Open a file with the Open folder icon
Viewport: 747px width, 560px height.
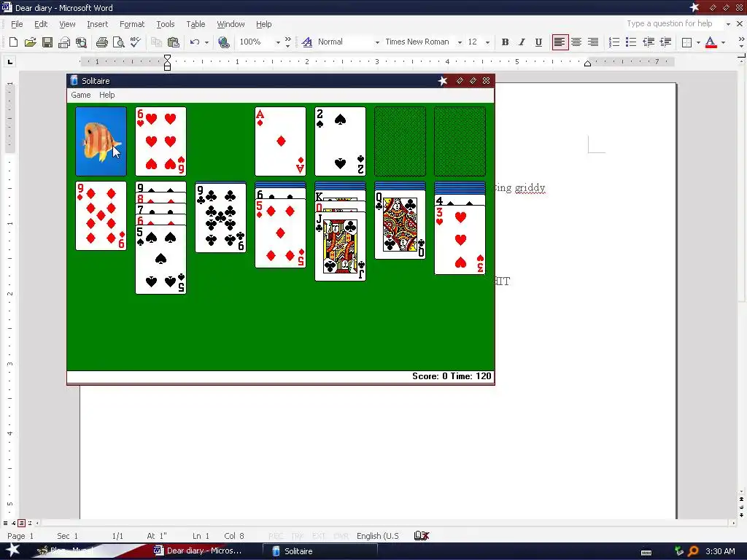[30, 42]
